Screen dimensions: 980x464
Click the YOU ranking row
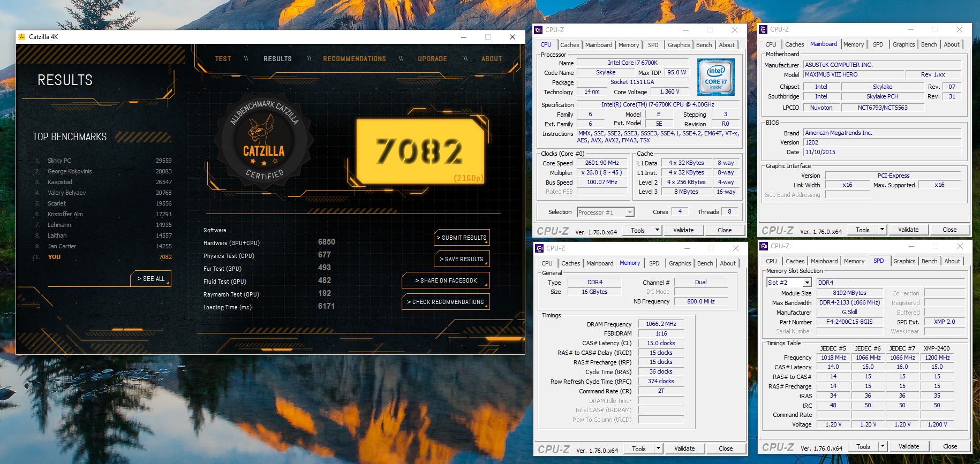103,257
